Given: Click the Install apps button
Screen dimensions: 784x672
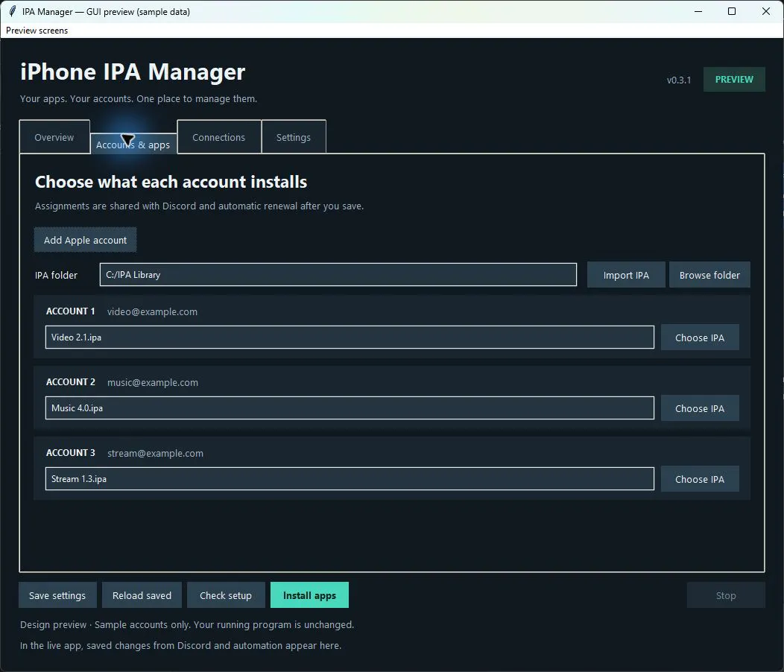Looking at the screenshot, I should 309,595.
